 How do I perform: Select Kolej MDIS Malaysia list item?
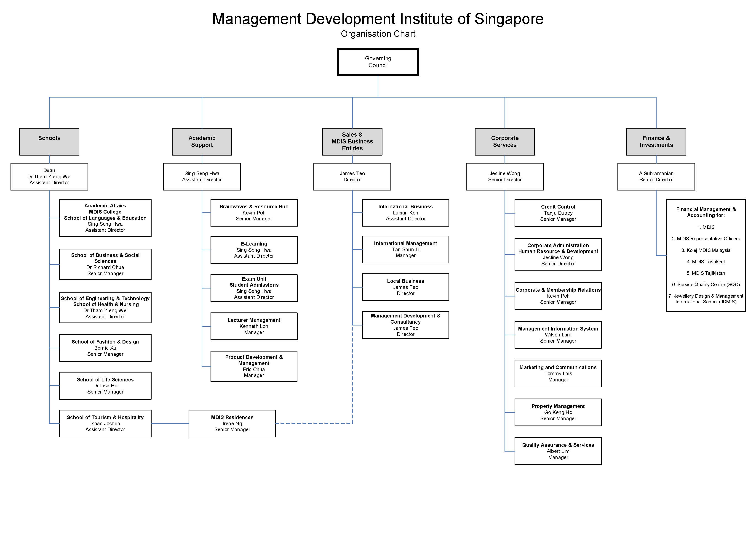tap(706, 250)
